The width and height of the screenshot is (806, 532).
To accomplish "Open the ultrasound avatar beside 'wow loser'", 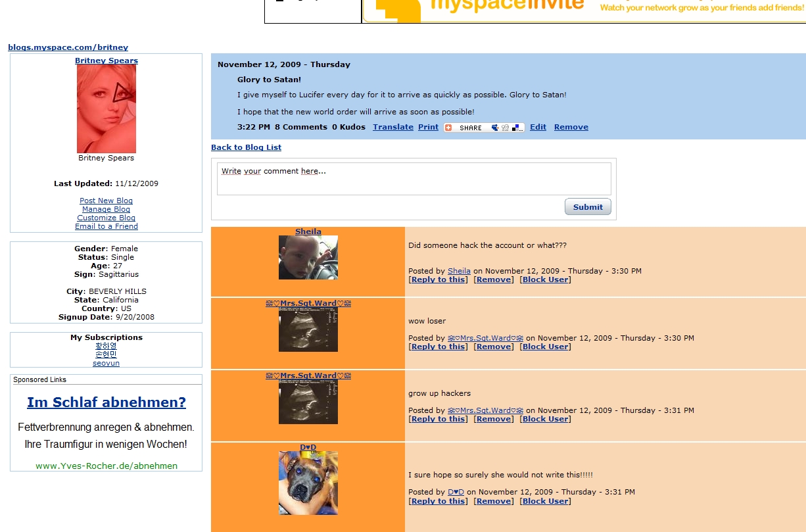I will (308, 329).
